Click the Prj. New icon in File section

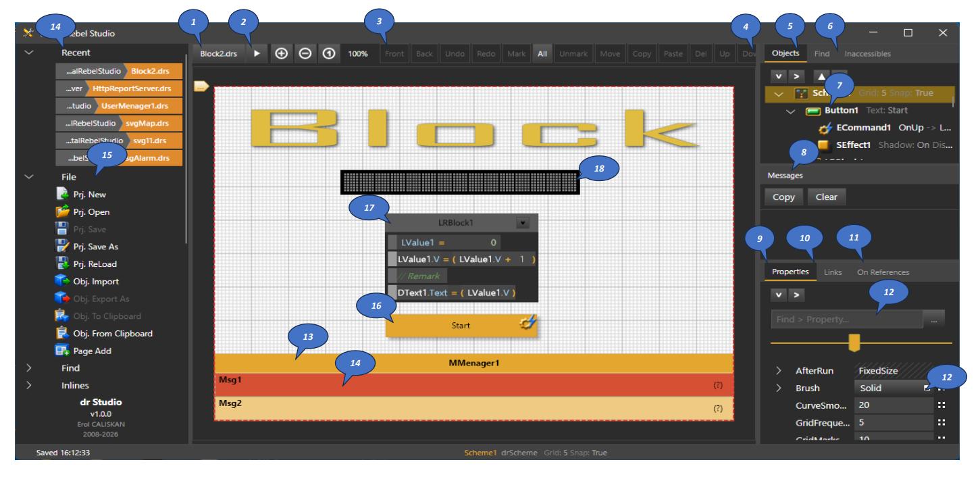tap(63, 194)
